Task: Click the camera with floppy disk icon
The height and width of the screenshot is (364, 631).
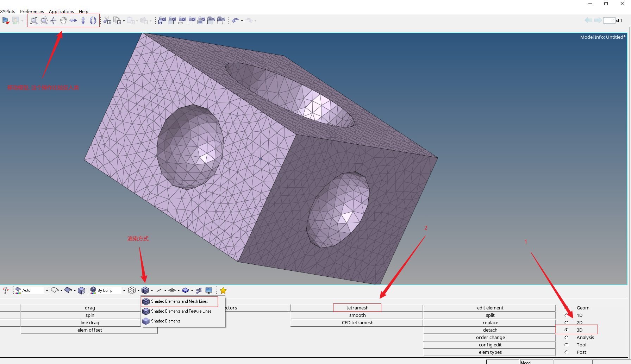Action: pos(162,21)
